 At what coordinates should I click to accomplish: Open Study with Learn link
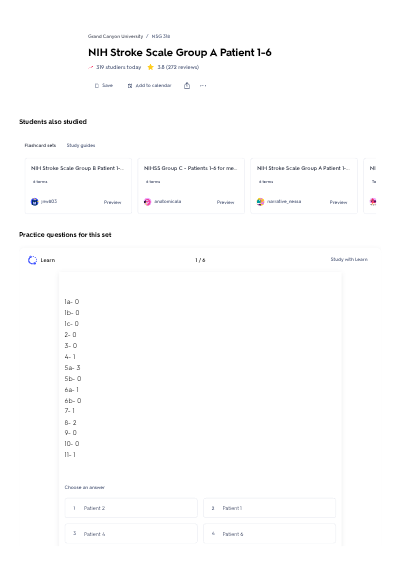(349, 259)
